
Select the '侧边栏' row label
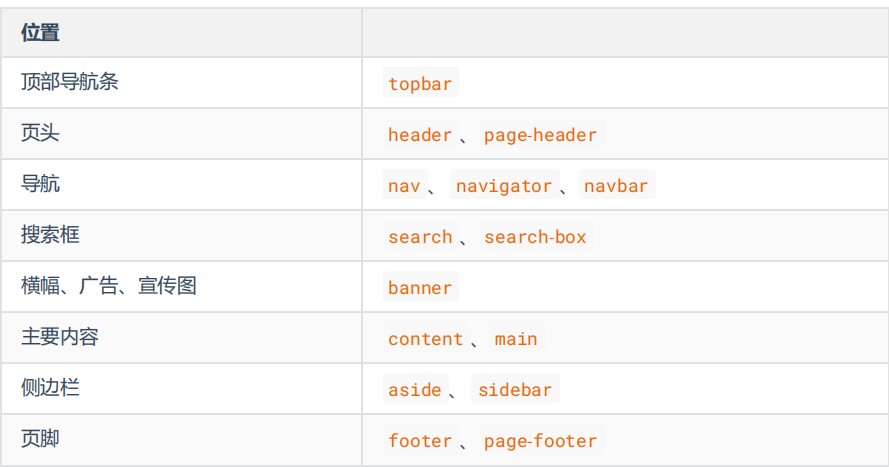tap(50, 389)
